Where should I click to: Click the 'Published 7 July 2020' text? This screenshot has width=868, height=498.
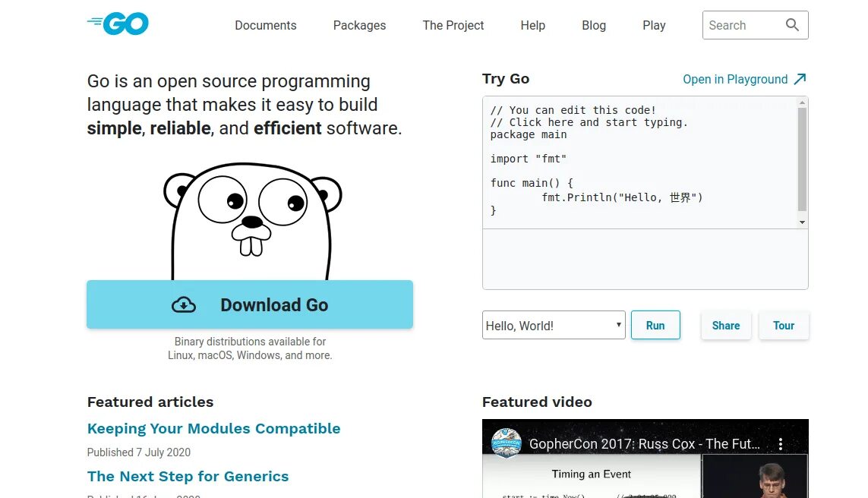(x=138, y=452)
